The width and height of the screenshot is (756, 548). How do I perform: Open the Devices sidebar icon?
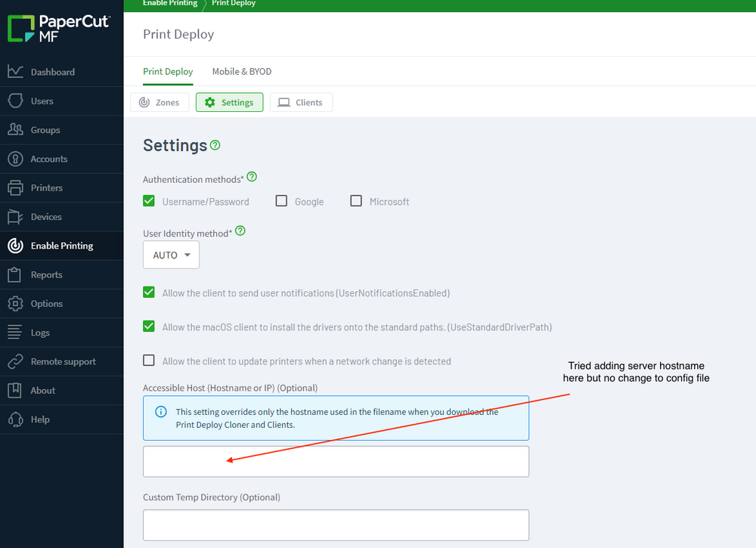[15, 216]
